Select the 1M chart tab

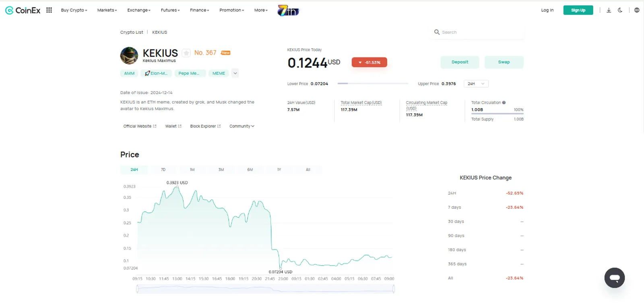192,170
